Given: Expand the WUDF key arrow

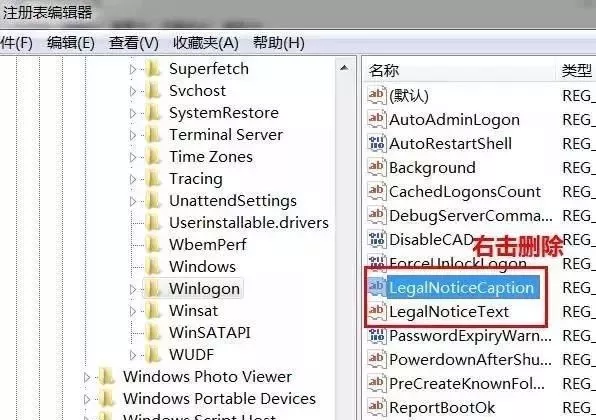Looking at the screenshot, I should (x=133, y=355).
